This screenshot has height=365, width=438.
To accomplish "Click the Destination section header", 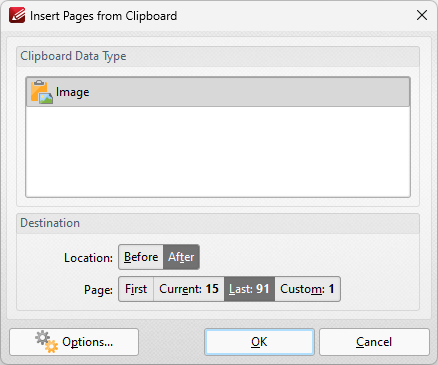I will tap(218, 223).
